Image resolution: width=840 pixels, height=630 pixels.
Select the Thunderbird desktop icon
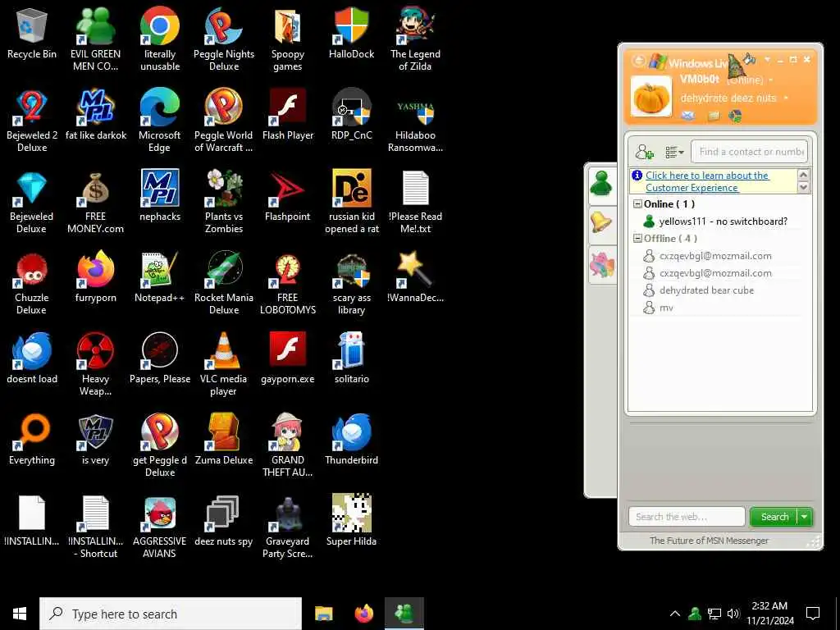tap(351, 441)
